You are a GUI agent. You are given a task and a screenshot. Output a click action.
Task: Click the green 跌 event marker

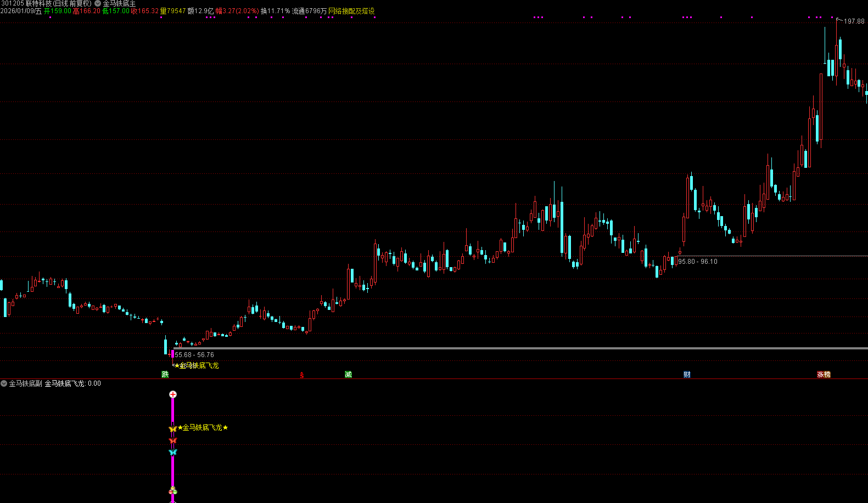click(165, 375)
